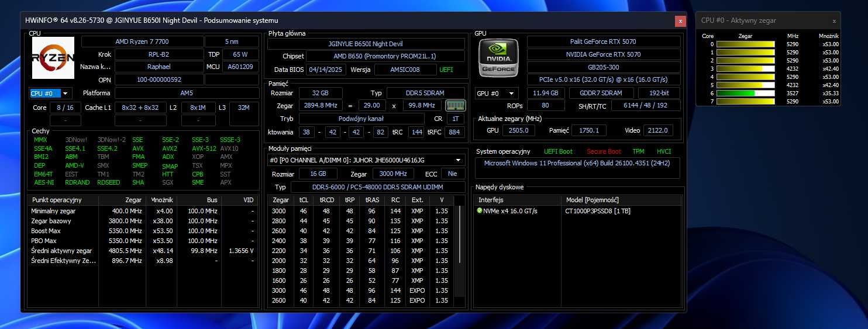Click the DDR5-6000 / PC5-48000 module type field
868x329 pixels.
(377, 187)
